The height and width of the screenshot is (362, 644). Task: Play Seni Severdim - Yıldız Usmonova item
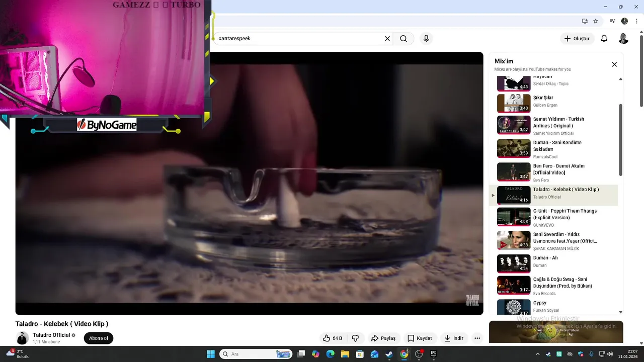(553, 241)
